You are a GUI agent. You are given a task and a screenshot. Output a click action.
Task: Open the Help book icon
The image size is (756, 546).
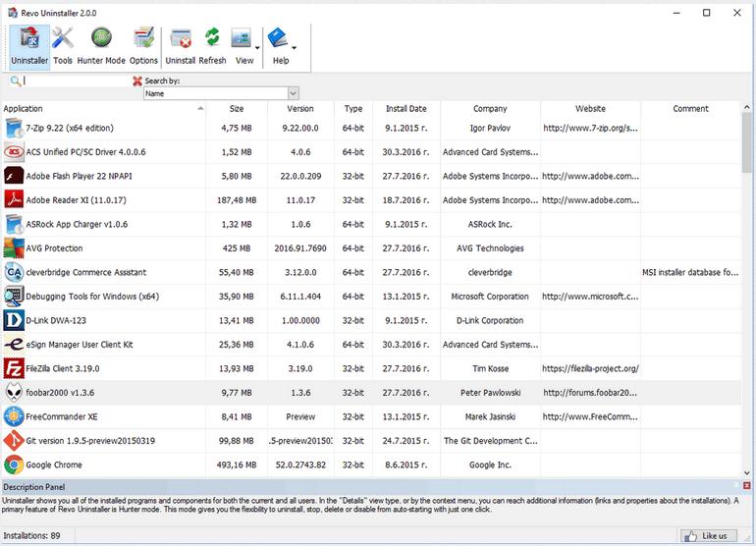tap(278, 38)
